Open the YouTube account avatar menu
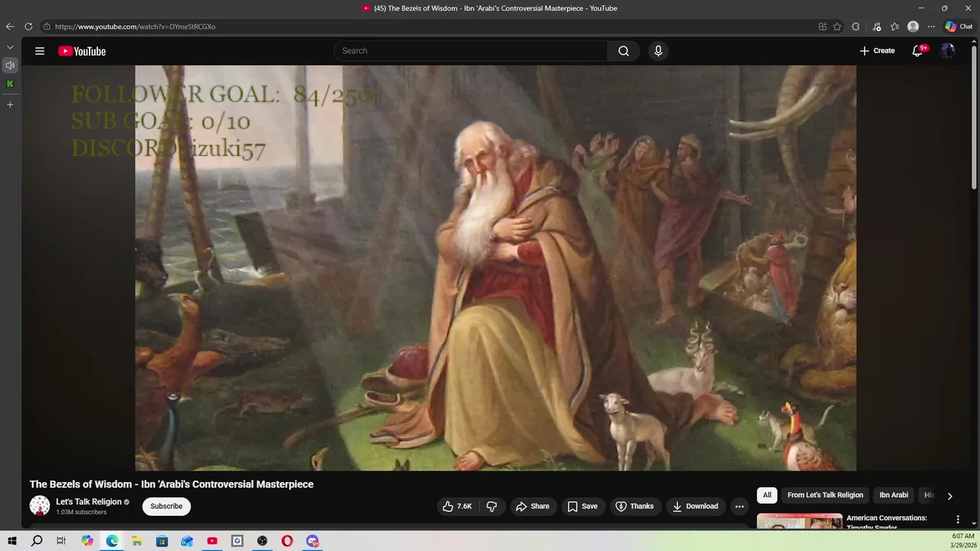Viewport: 980px width, 551px height. click(x=948, y=51)
